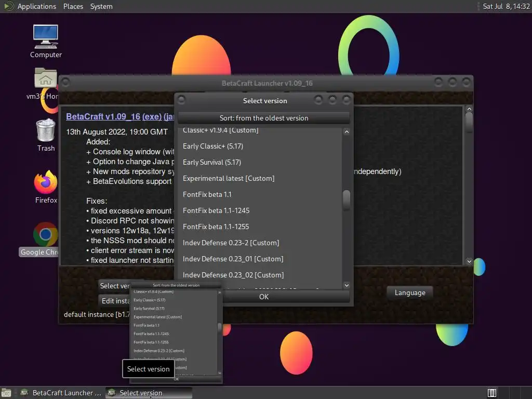This screenshot has height=399, width=532.
Task: Click the Select version dialog title bar
Action: coord(265,101)
